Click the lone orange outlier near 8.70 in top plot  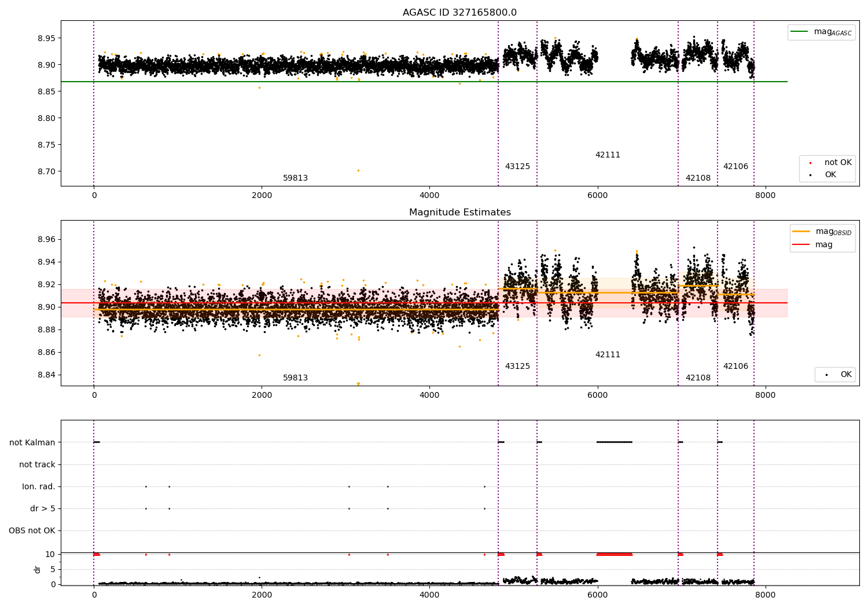(x=358, y=170)
